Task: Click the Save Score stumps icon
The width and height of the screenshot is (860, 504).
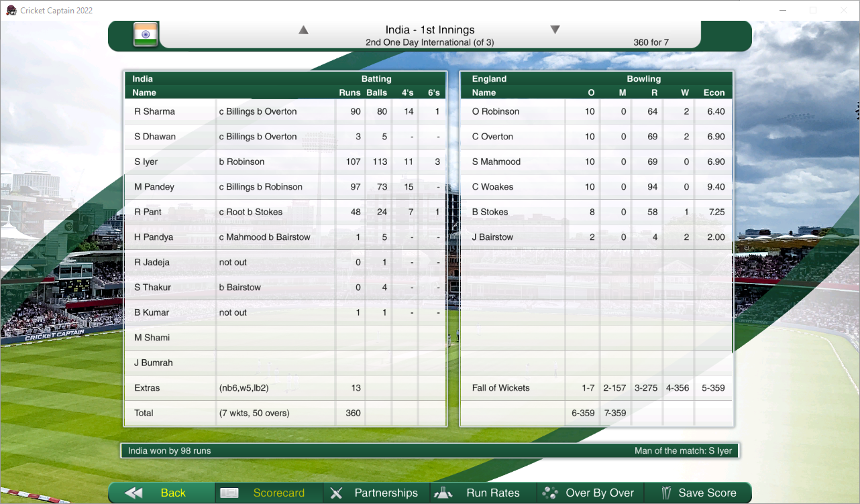Action: click(666, 493)
